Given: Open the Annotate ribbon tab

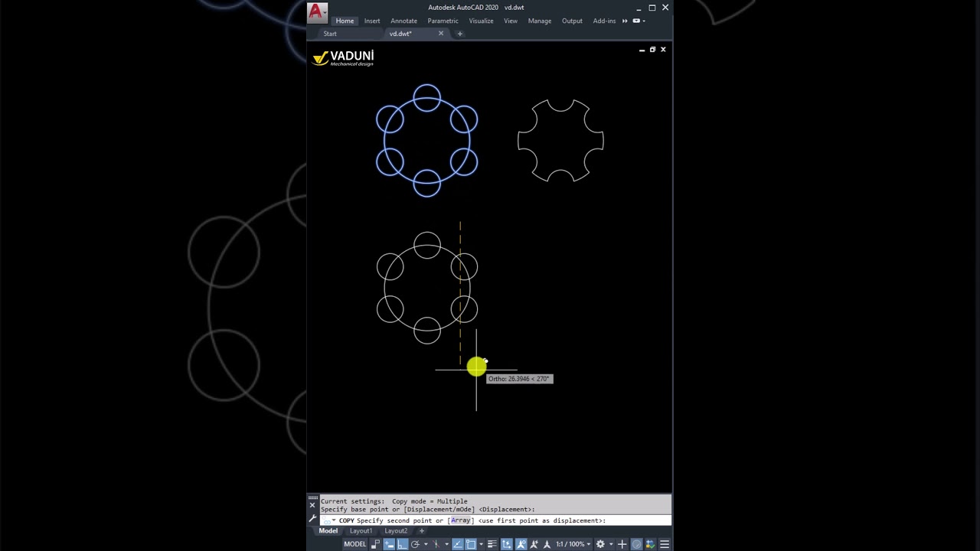Looking at the screenshot, I should pos(403,21).
